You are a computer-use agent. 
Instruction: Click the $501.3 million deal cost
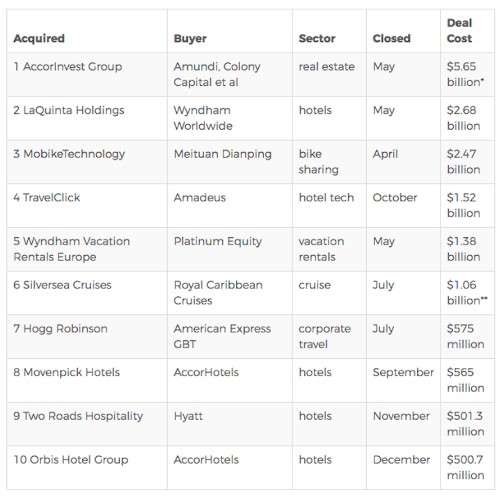click(465, 424)
